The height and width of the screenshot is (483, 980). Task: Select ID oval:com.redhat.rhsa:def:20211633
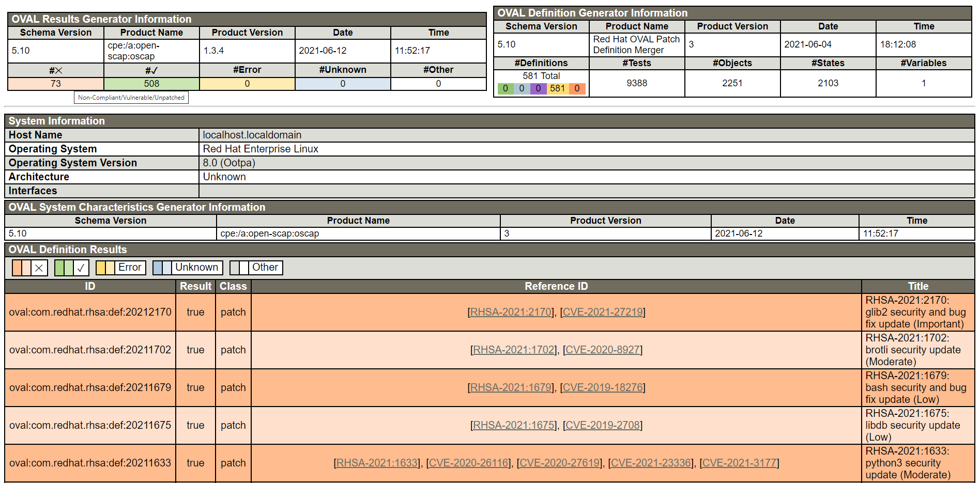[90, 463]
